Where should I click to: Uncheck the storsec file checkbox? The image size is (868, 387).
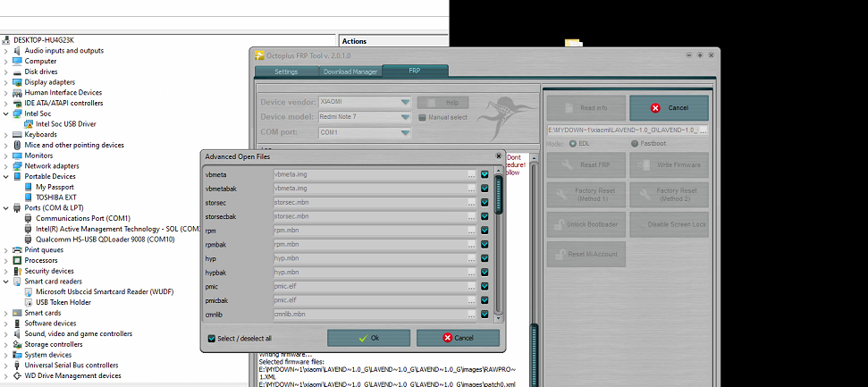click(485, 203)
